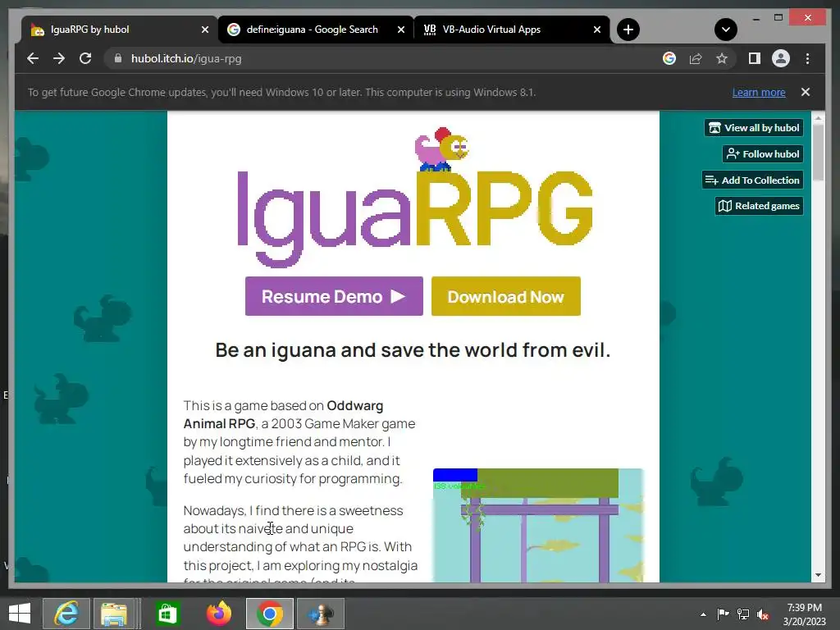840x630 pixels.
Task: Close the VB-Audio Virtual Apps tab
Action: pos(597,30)
